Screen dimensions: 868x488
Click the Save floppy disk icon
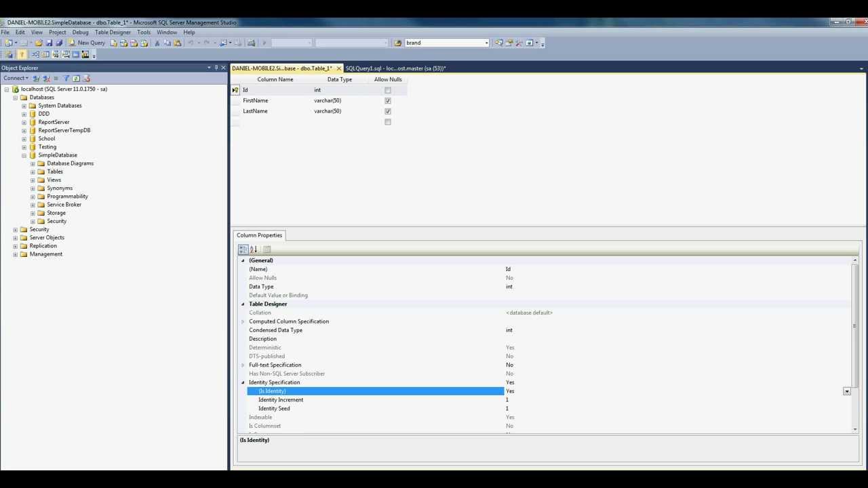[49, 43]
